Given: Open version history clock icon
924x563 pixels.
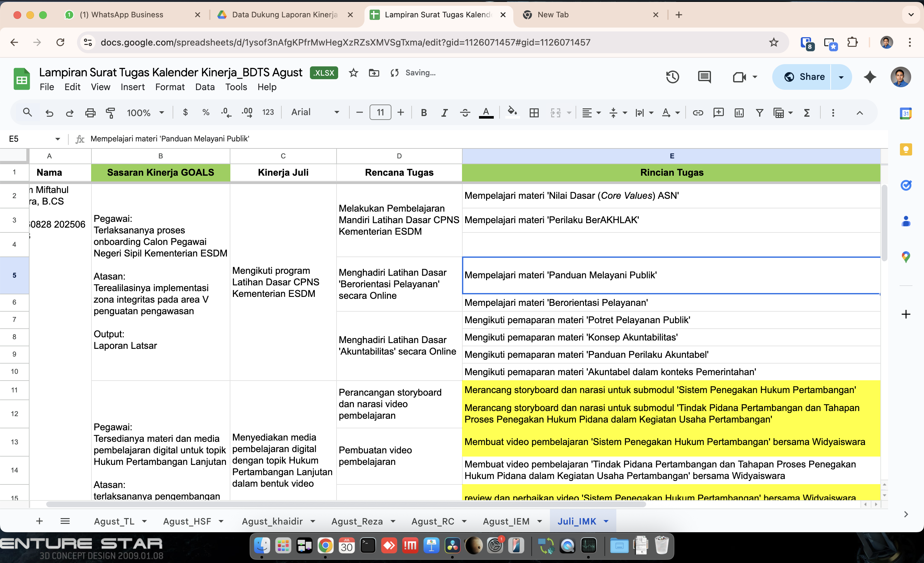Looking at the screenshot, I should click(x=672, y=77).
